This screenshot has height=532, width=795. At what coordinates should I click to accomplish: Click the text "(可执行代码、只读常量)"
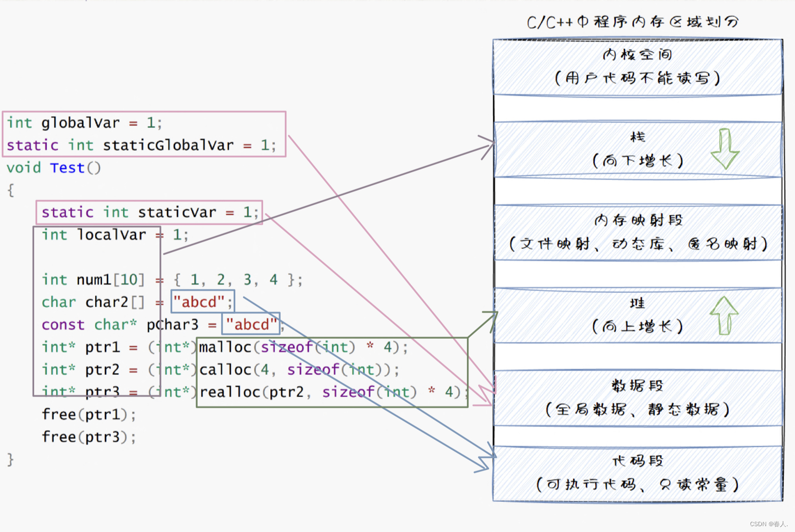tap(637, 484)
